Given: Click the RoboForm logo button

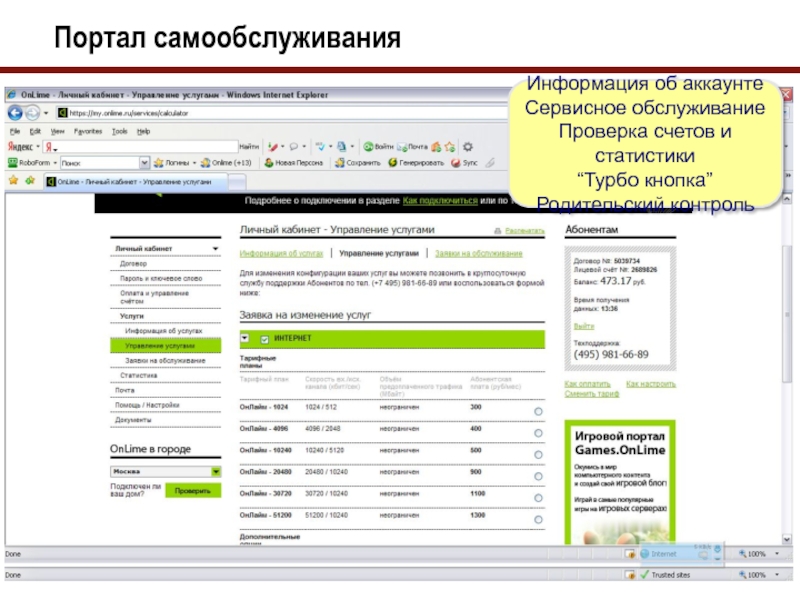Looking at the screenshot, I should pyautogui.click(x=29, y=163).
